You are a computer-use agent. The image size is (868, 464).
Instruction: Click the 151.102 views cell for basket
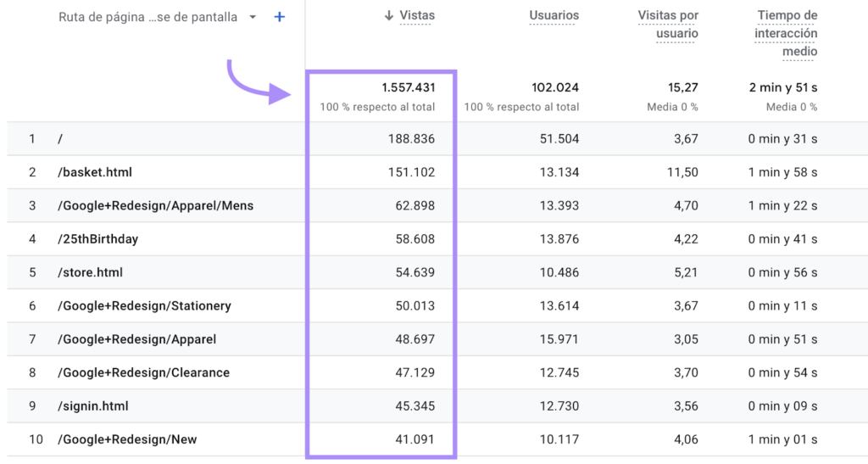[x=409, y=172]
